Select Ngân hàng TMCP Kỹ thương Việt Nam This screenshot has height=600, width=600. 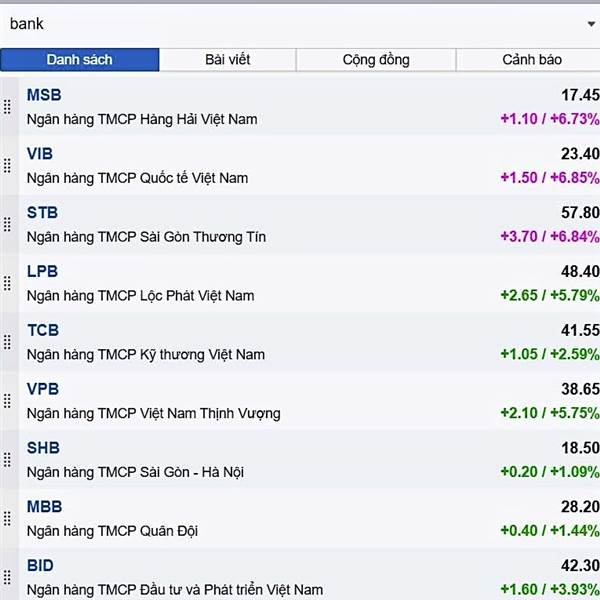tap(146, 355)
